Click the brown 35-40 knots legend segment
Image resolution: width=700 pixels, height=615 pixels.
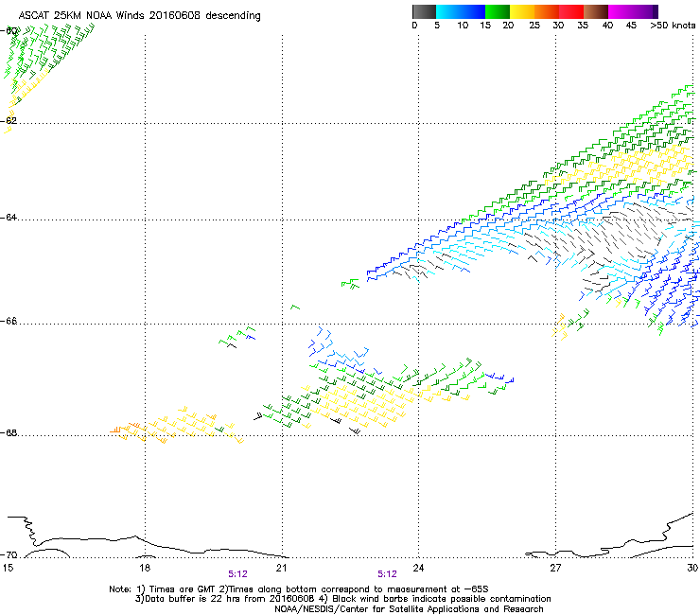click(x=596, y=11)
